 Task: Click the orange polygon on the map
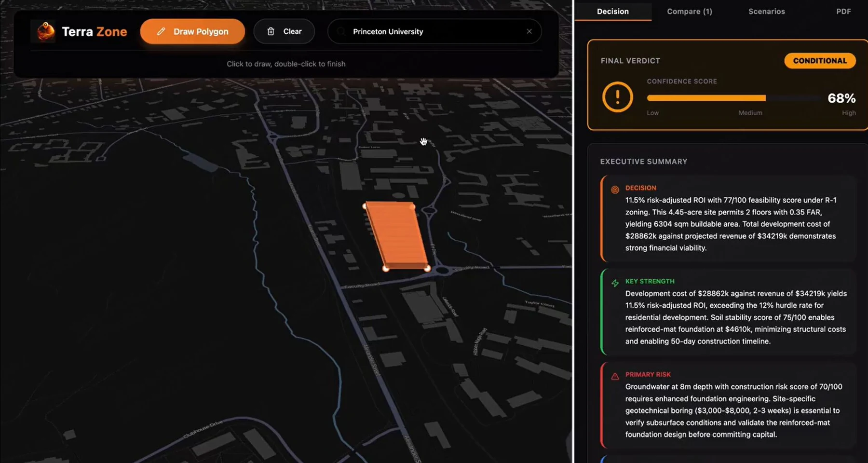(x=396, y=235)
